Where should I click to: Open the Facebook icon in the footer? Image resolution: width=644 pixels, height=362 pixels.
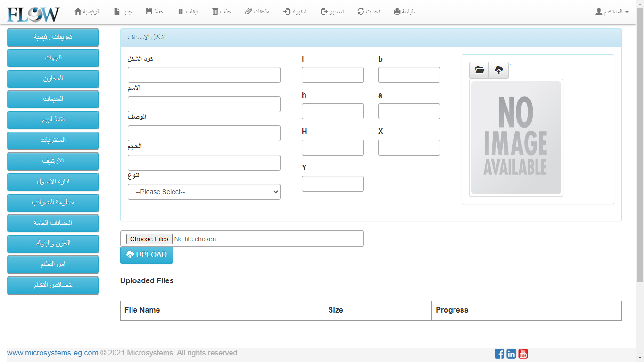[499, 354]
